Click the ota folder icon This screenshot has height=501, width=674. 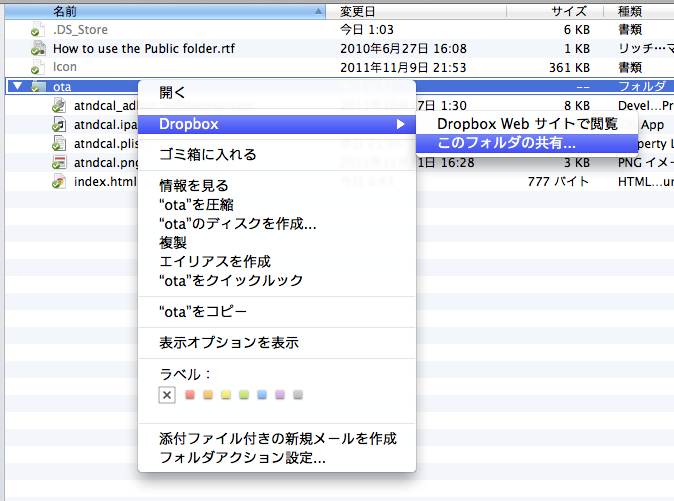point(38,86)
